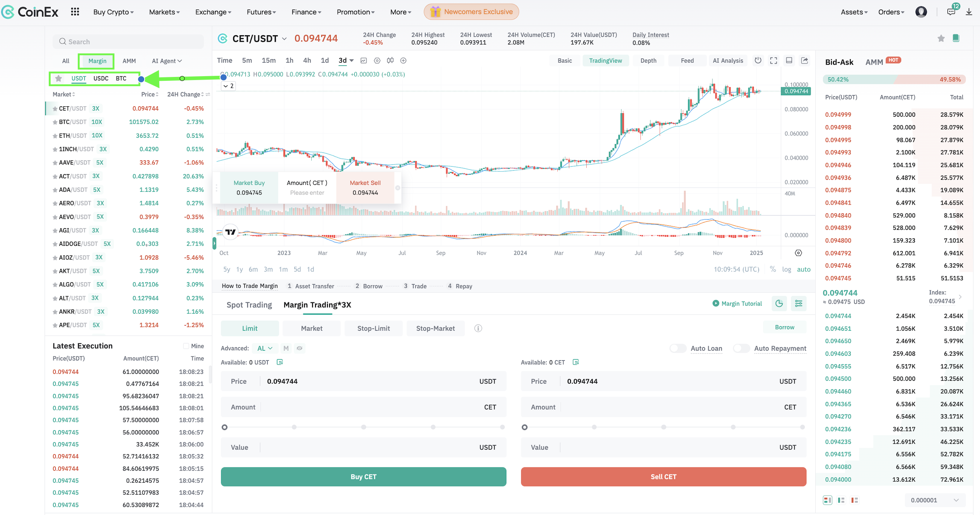The height and width of the screenshot is (515, 980).
Task: Click the CET asset transfer icon
Action: (576, 362)
